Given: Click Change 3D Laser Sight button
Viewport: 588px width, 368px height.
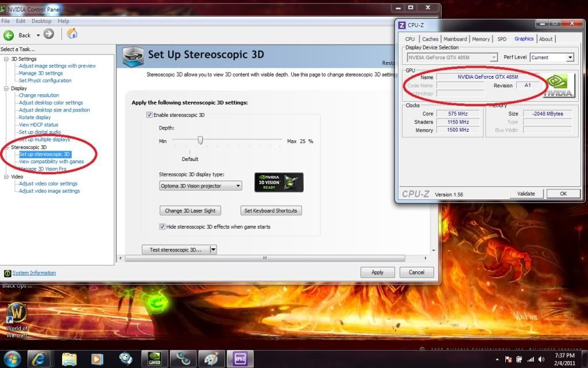Looking at the screenshot, I should 190,210.
